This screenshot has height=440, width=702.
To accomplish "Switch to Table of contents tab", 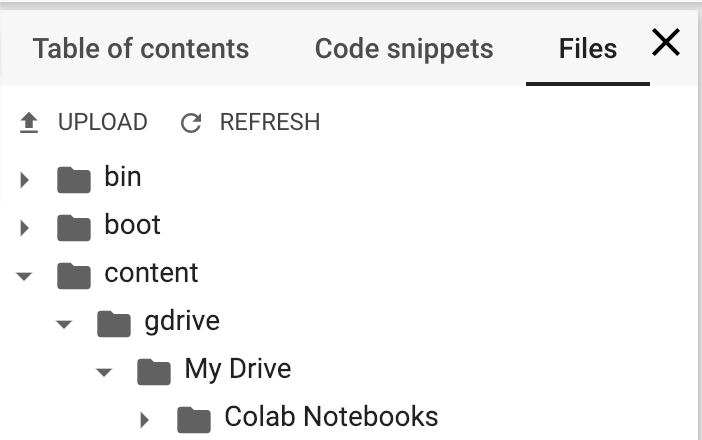I will coord(141,48).
